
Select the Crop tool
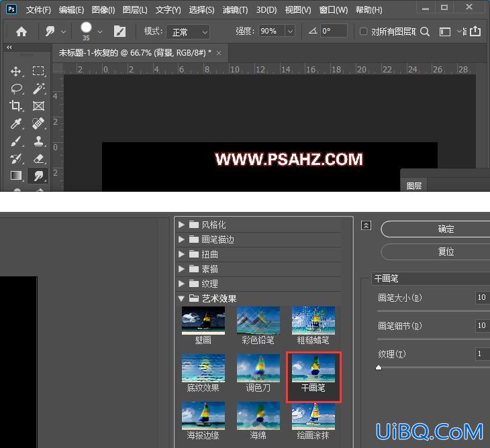click(x=15, y=106)
